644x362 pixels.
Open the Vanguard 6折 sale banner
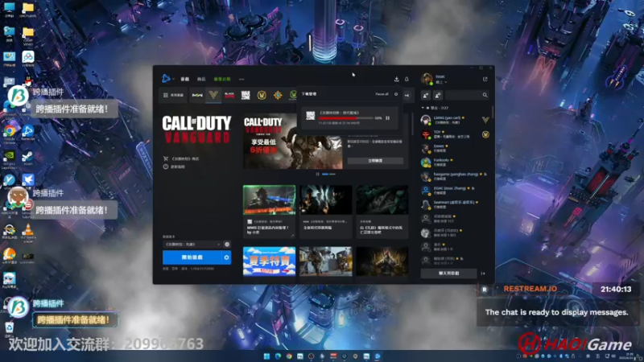[x=292, y=142]
